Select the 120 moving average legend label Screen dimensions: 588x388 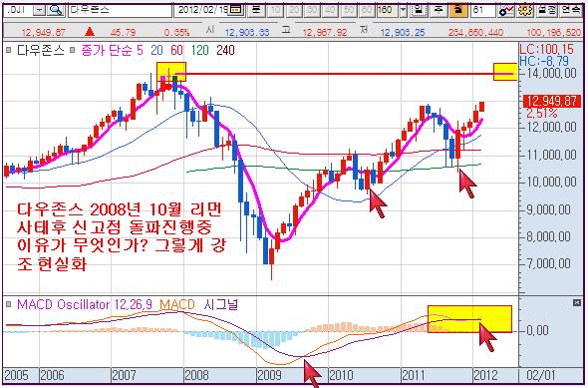(199, 50)
